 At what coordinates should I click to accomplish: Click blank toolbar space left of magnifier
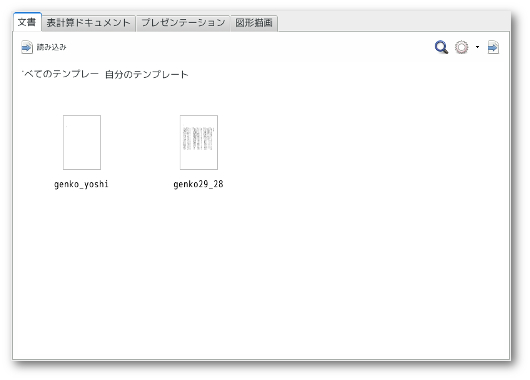[250, 47]
